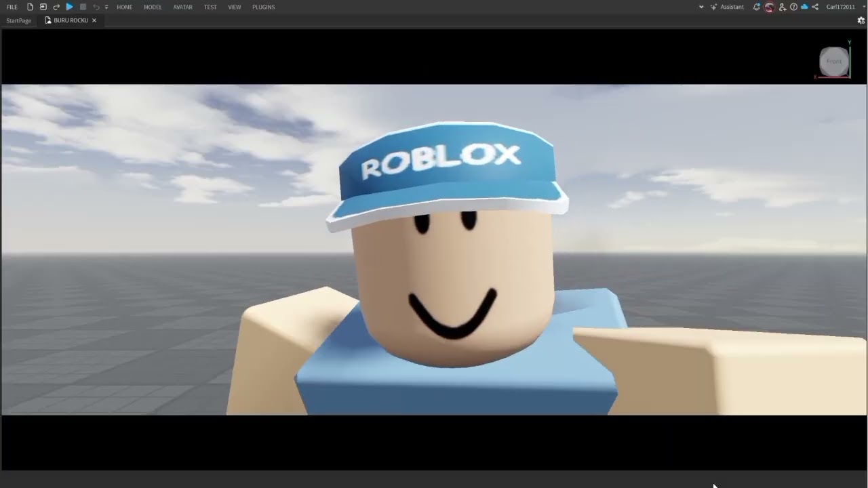The height and width of the screenshot is (488, 868).
Task: Expand the Carl172011 account dropdown arrow
Action: tap(864, 7)
